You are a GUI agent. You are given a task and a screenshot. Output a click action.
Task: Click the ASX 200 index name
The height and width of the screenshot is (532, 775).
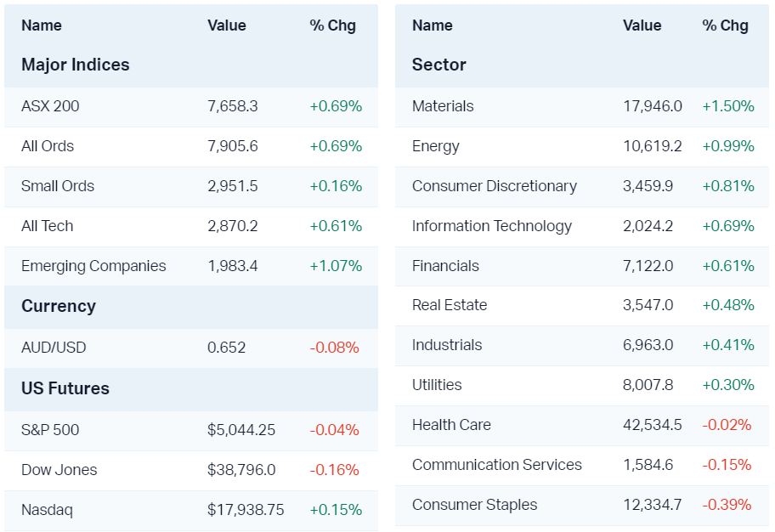50,106
